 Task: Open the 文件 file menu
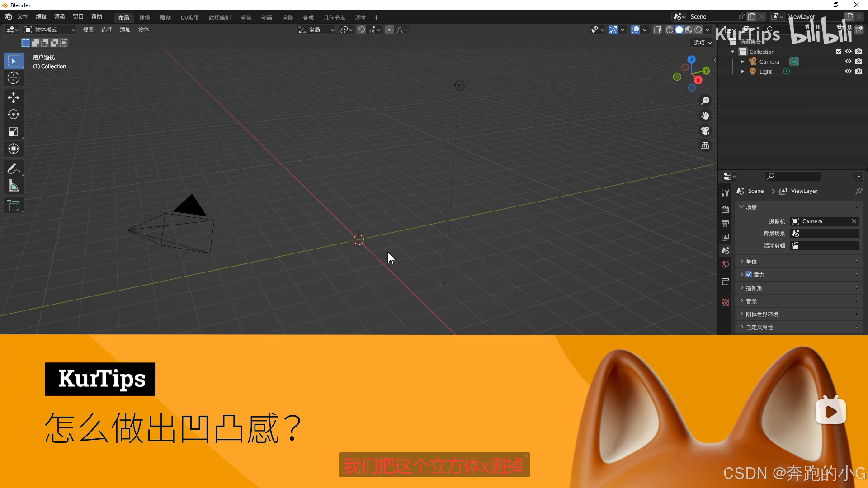coord(23,17)
